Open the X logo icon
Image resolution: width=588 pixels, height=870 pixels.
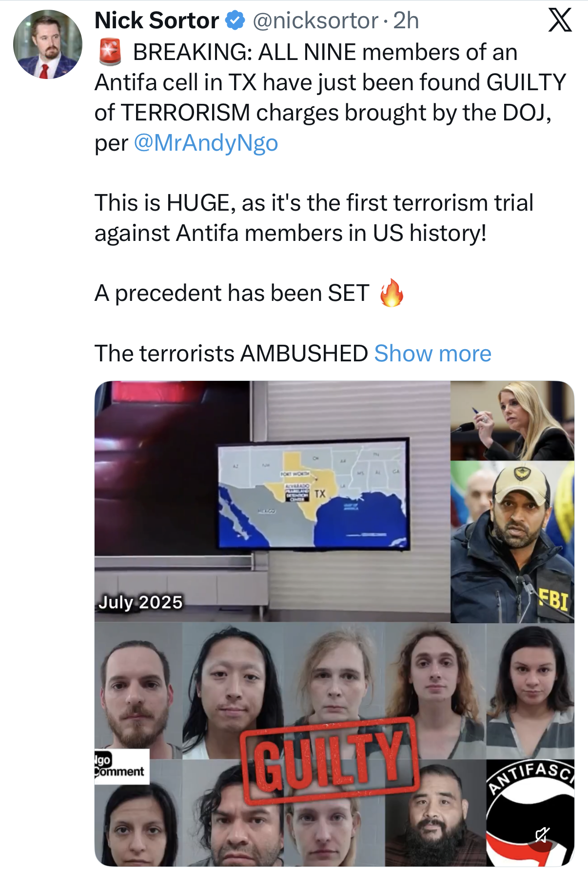click(x=560, y=20)
